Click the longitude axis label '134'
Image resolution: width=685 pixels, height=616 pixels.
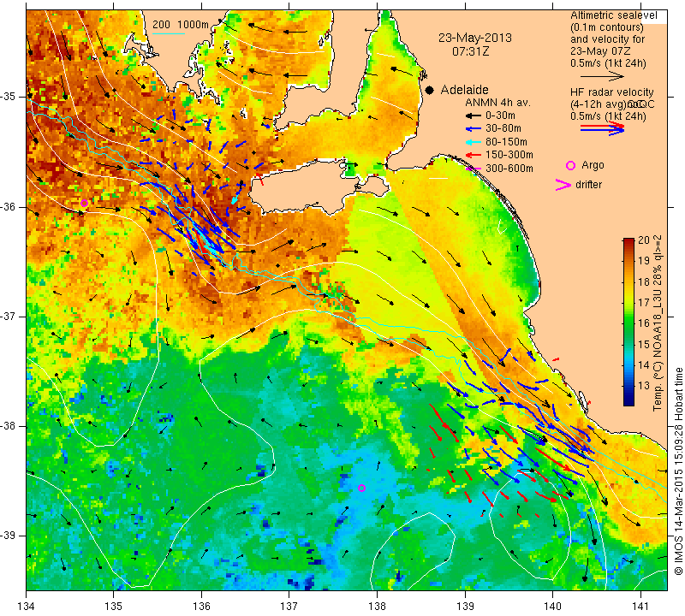tap(27, 606)
